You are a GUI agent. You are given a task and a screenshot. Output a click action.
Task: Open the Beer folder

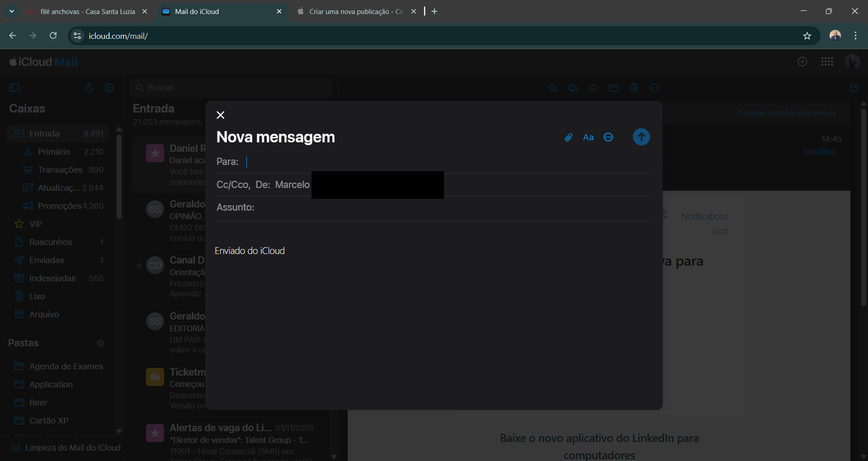(x=58, y=403)
